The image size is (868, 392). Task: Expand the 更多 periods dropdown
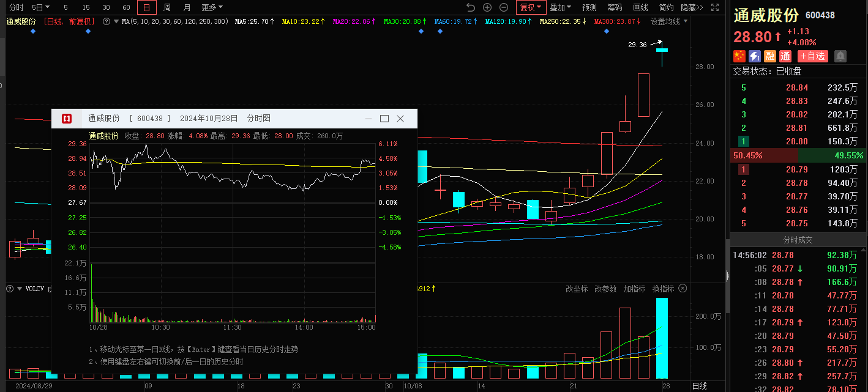click(212, 7)
